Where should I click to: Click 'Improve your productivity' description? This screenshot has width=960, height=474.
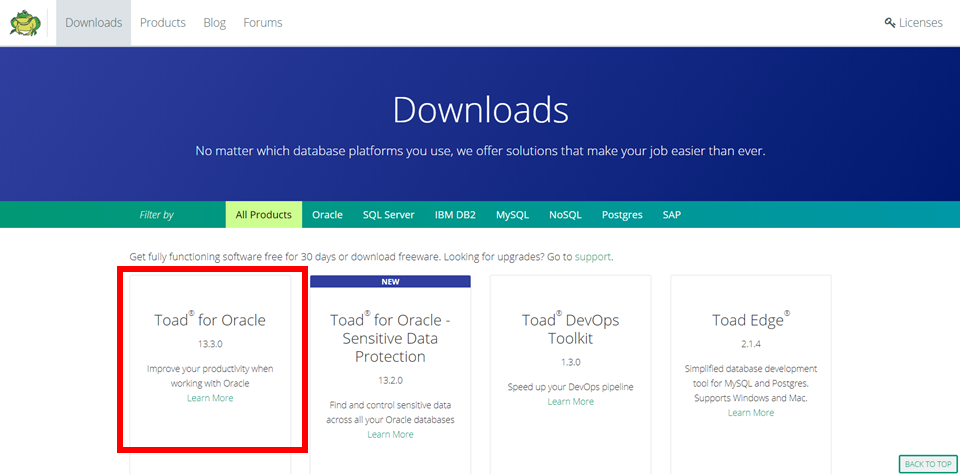(x=210, y=376)
